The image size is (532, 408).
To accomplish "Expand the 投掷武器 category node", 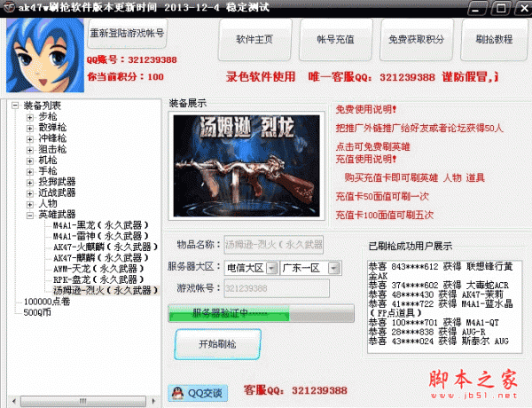I will (x=30, y=183).
